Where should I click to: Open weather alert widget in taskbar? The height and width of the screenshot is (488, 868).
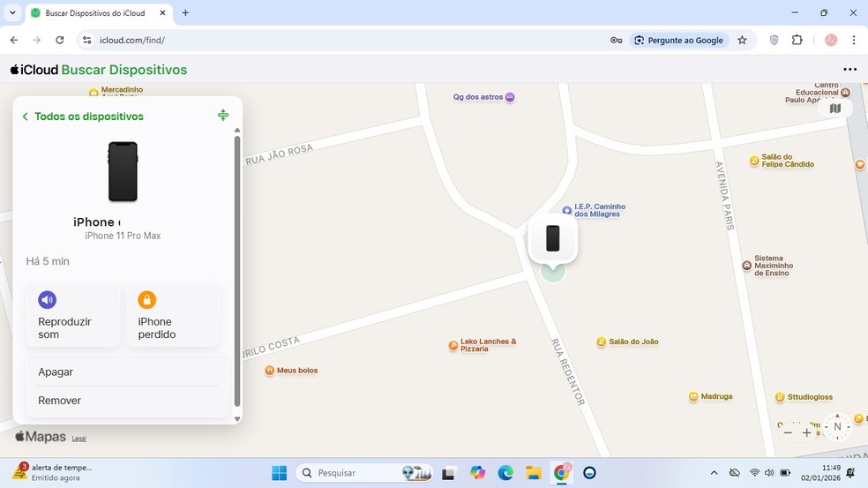click(53, 472)
